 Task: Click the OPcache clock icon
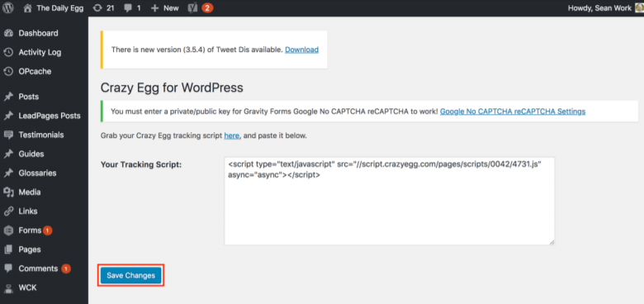click(x=8, y=72)
